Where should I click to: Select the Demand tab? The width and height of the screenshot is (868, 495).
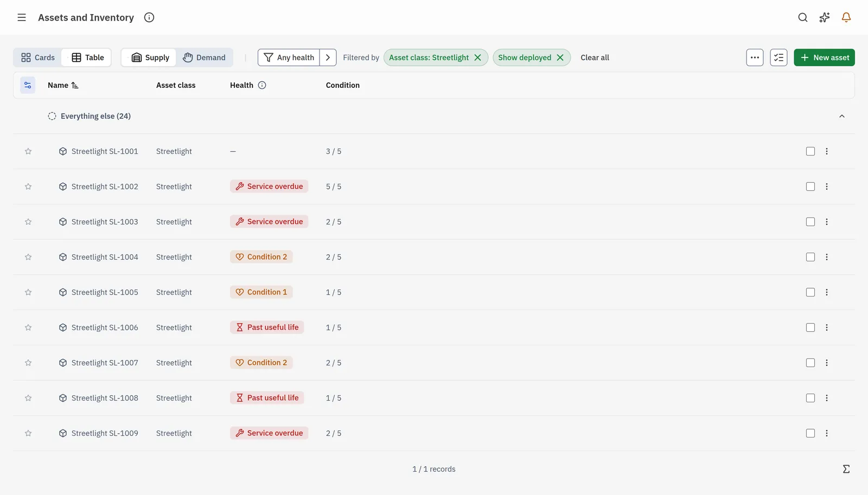click(204, 57)
